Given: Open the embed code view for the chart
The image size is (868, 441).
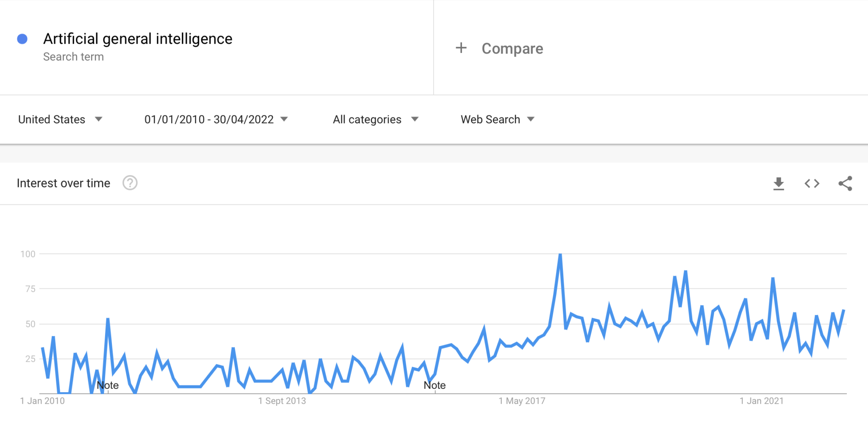Looking at the screenshot, I should pyautogui.click(x=812, y=183).
